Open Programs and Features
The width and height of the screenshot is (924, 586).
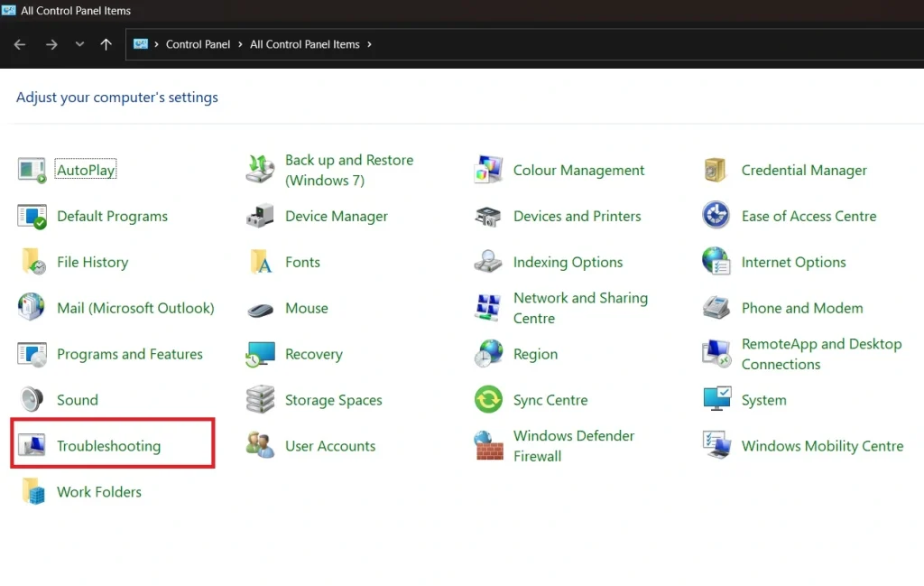129,354
